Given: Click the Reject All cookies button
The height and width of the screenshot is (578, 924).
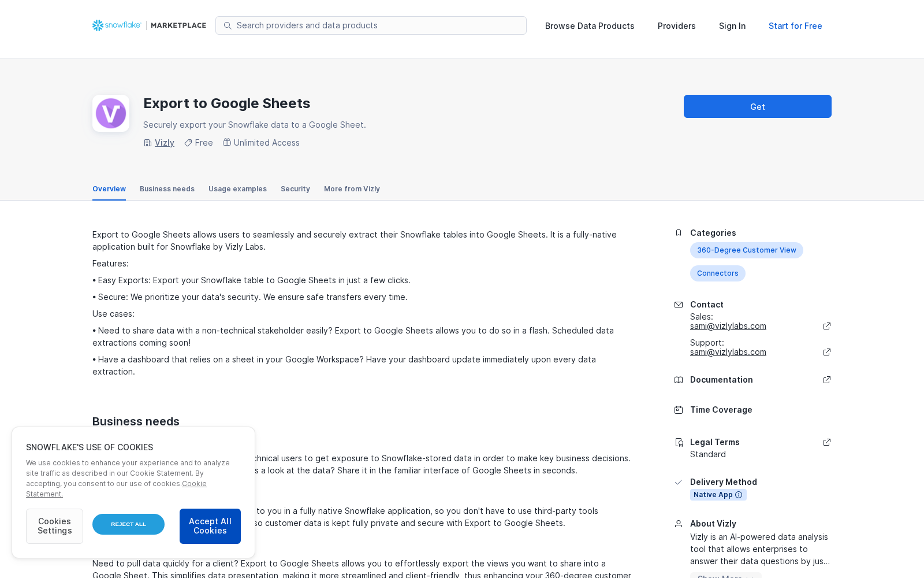Looking at the screenshot, I should coord(128,524).
